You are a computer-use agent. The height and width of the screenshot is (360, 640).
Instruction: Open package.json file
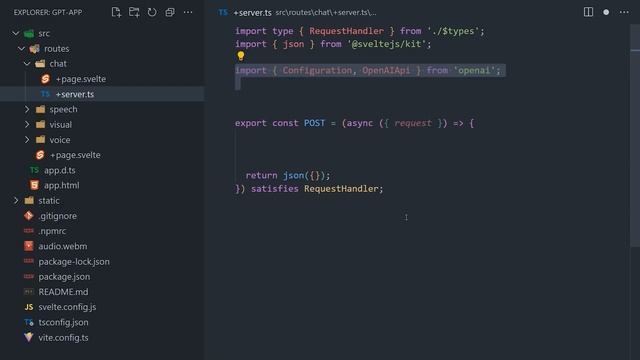[x=64, y=277]
